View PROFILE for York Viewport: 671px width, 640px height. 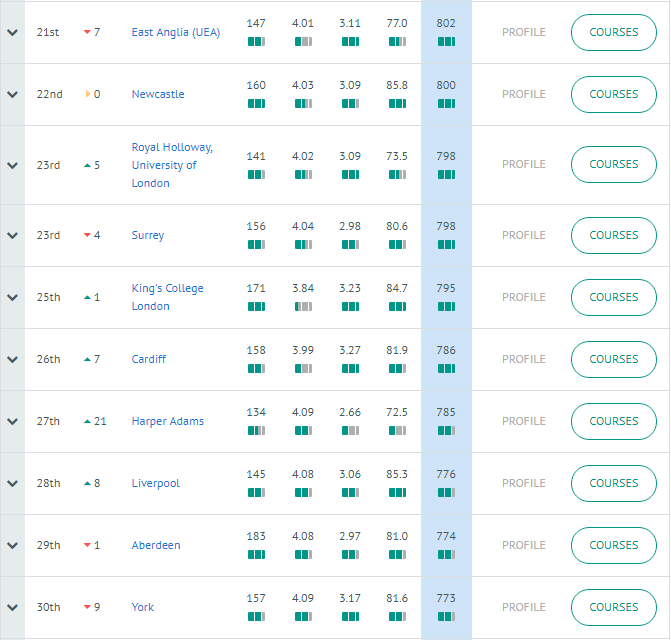click(x=524, y=607)
